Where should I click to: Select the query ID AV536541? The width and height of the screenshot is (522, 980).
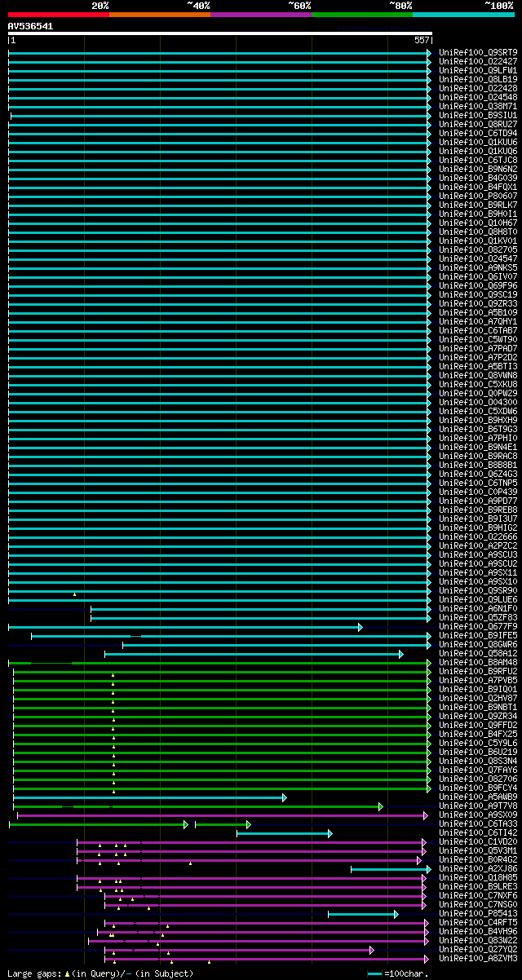pos(30,26)
